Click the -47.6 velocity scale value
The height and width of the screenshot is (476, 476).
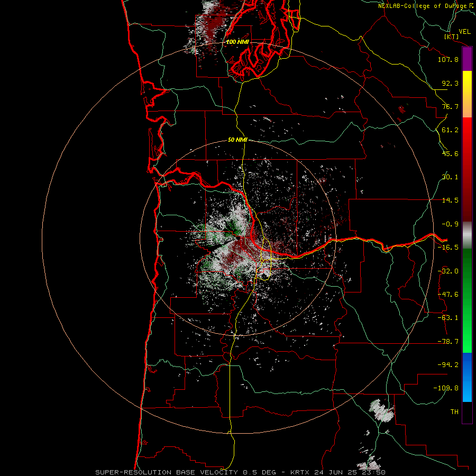(448, 295)
